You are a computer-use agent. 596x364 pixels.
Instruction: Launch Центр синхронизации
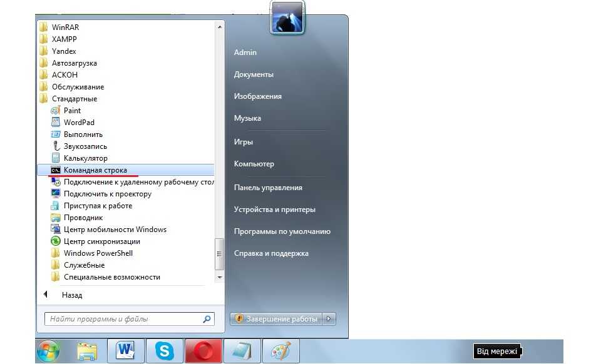pos(101,241)
